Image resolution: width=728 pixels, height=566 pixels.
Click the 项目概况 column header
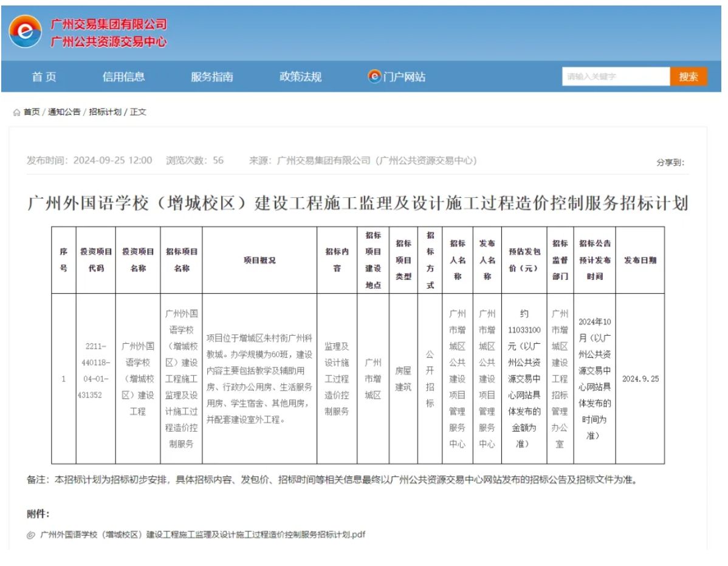[x=259, y=260]
